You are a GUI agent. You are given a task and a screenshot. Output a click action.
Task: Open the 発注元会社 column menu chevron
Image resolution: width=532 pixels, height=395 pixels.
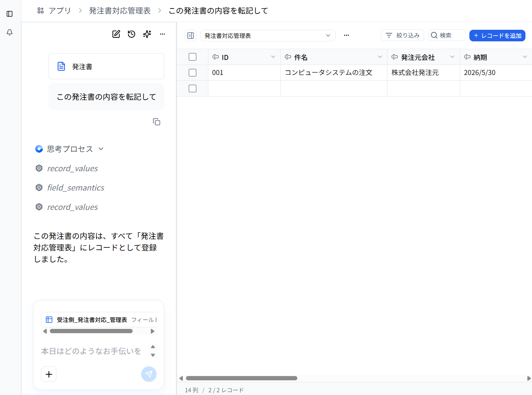click(x=452, y=57)
